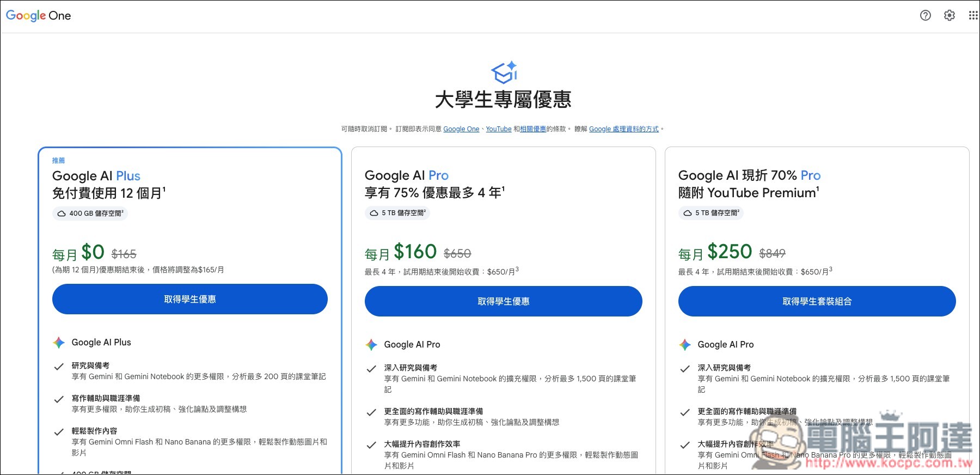Click checkmark beside 深入研究與備考 in $250 card
The image size is (980, 475).
pyautogui.click(x=685, y=369)
